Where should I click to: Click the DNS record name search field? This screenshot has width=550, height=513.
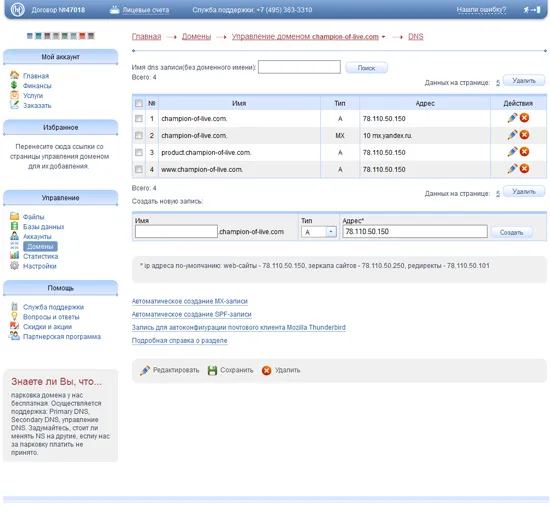(299, 67)
